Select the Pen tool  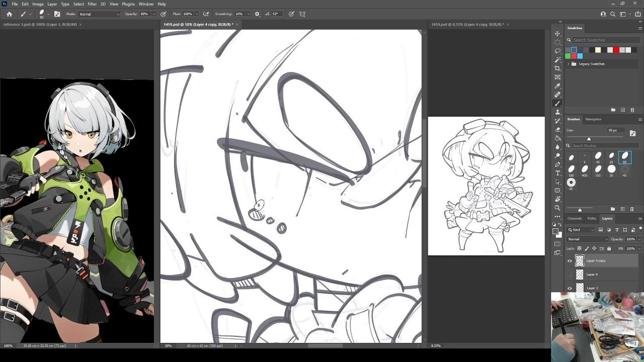pos(557,164)
